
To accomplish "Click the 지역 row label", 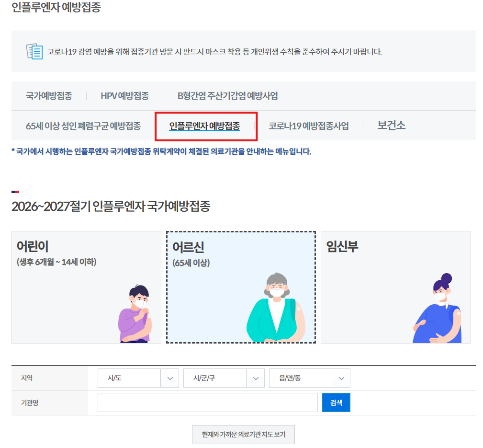I will click(27, 378).
